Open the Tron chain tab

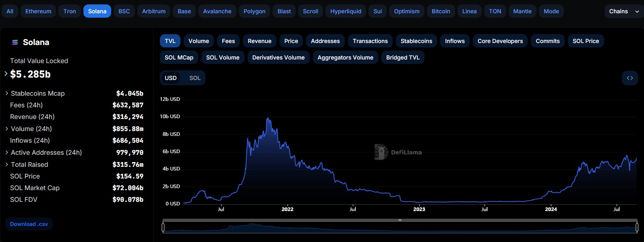pos(70,11)
